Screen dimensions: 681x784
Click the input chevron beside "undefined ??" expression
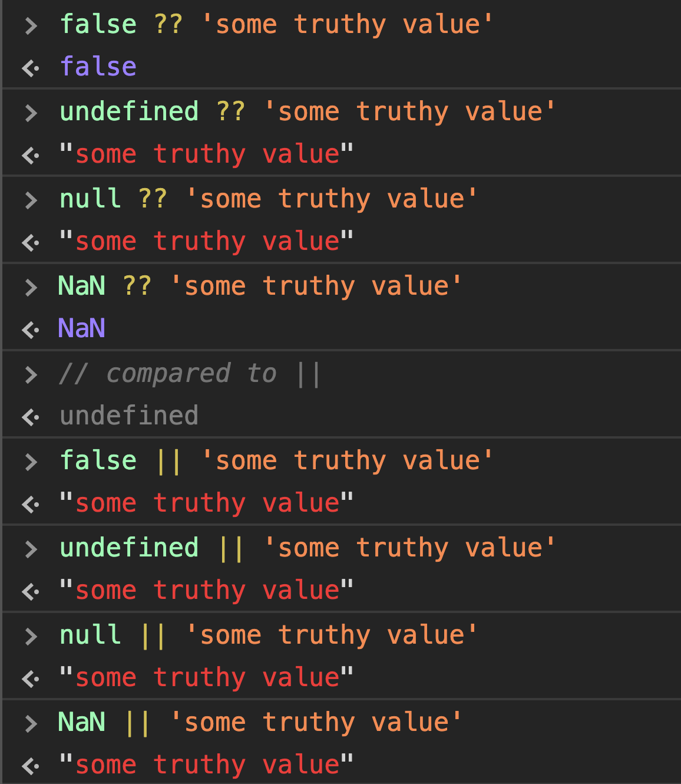pos(31,113)
